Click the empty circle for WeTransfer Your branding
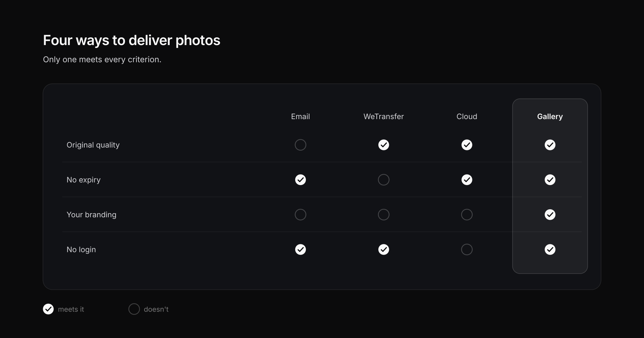Image resolution: width=644 pixels, height=338 pixels. [x=384, y=214]
